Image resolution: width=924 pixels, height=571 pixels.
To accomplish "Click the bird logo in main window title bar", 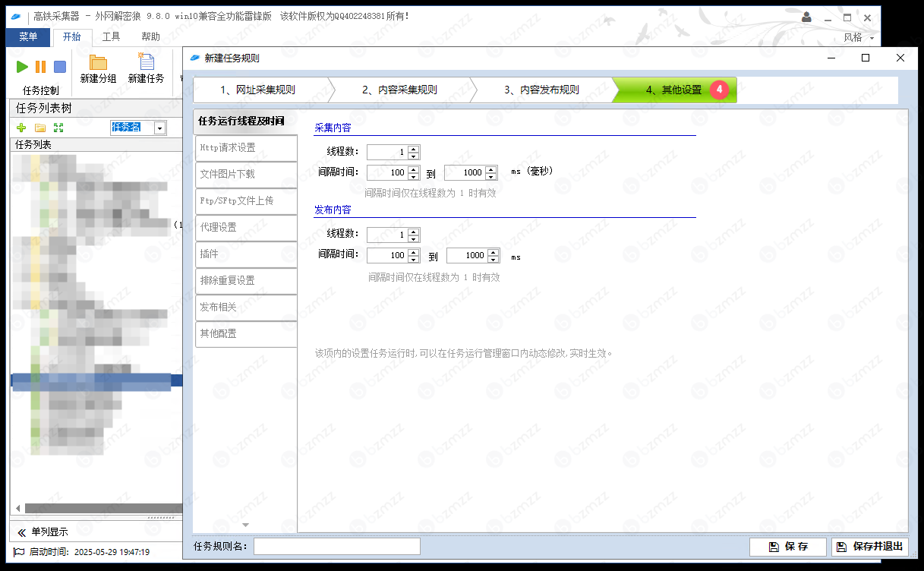I will coord(15,16).
